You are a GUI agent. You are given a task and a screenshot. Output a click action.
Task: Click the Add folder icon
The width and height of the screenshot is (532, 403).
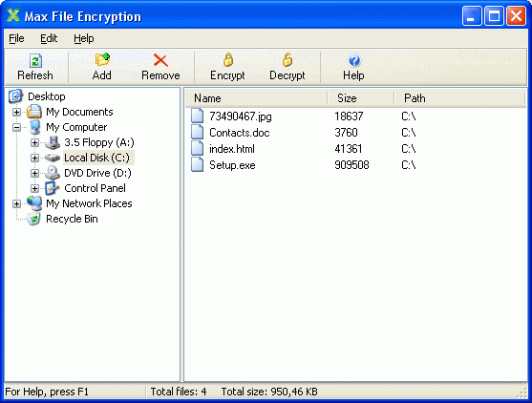coord(102,59)
